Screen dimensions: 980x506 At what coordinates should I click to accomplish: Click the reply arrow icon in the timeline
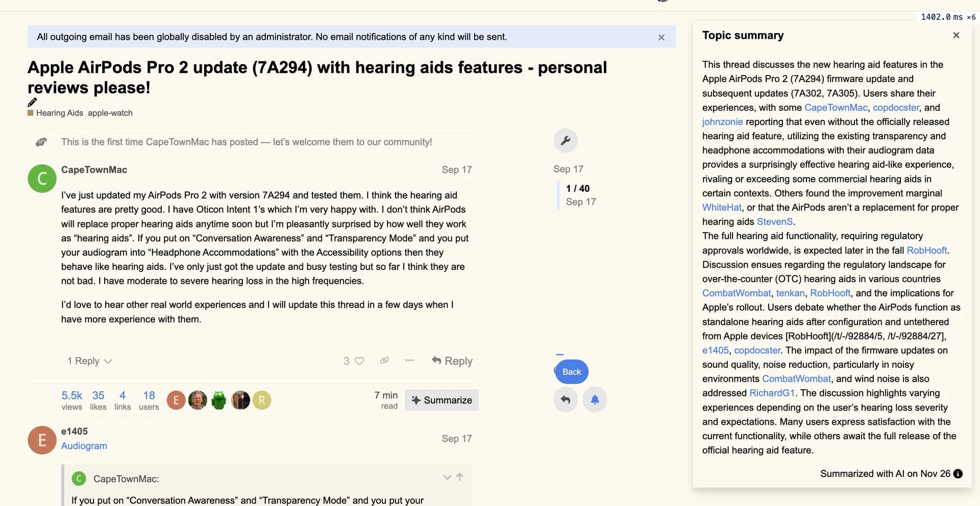click(566, 399)
